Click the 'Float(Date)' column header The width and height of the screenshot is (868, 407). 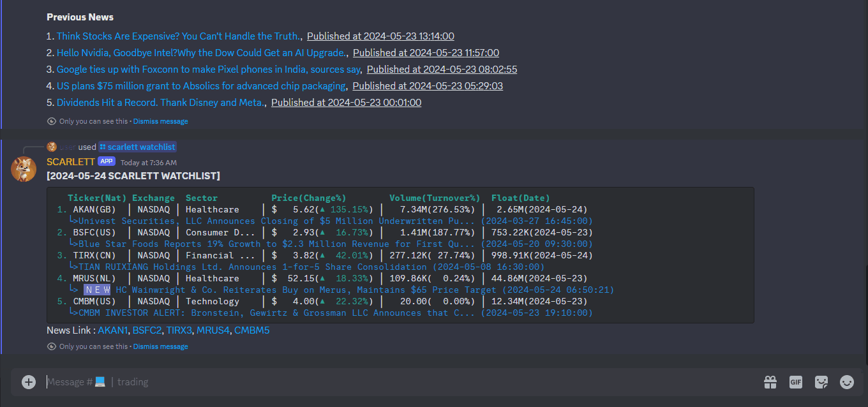(521, 198)
